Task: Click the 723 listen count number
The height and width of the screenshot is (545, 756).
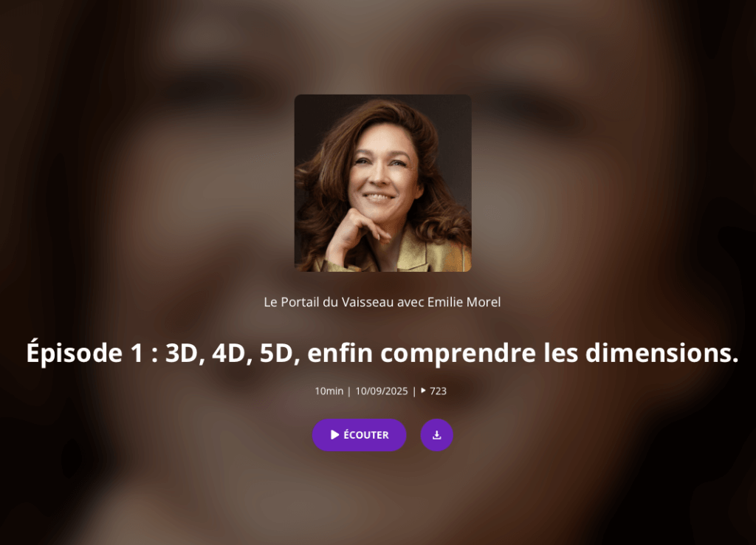Action: coord(438,391)
